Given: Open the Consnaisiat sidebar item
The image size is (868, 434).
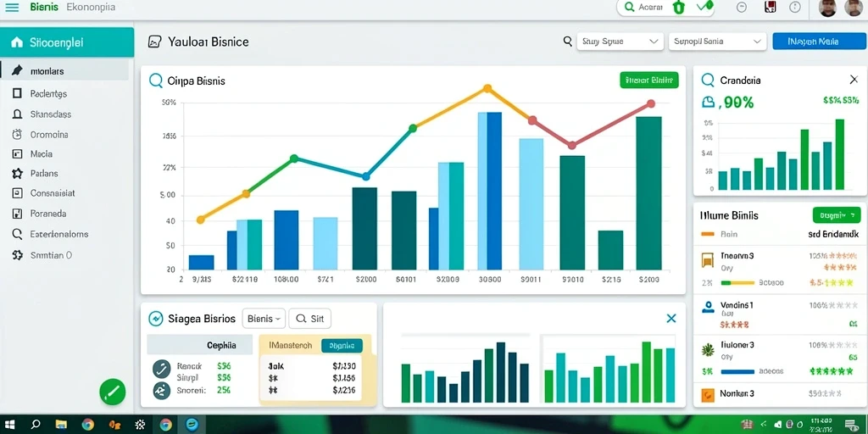Looking at the screenshot, I should (x=64, y=193).
